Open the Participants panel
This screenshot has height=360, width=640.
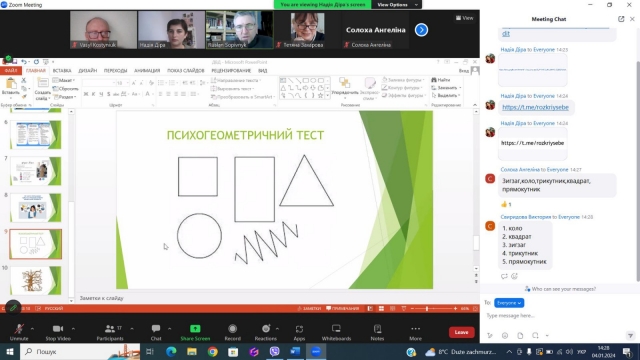[110, 332]
